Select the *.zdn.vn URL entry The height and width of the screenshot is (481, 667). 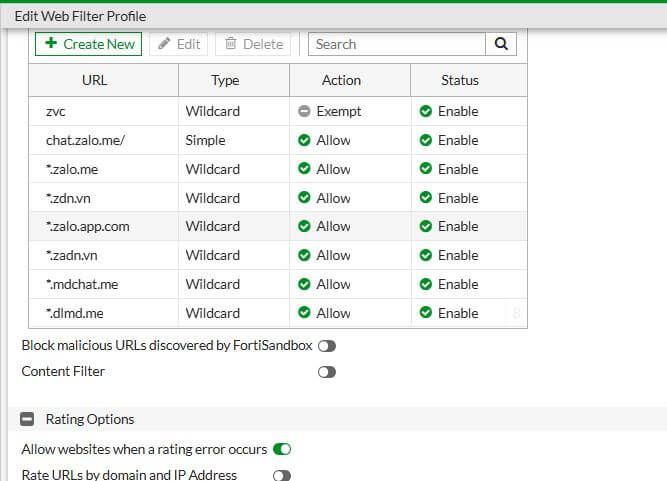tap(68, 198)
